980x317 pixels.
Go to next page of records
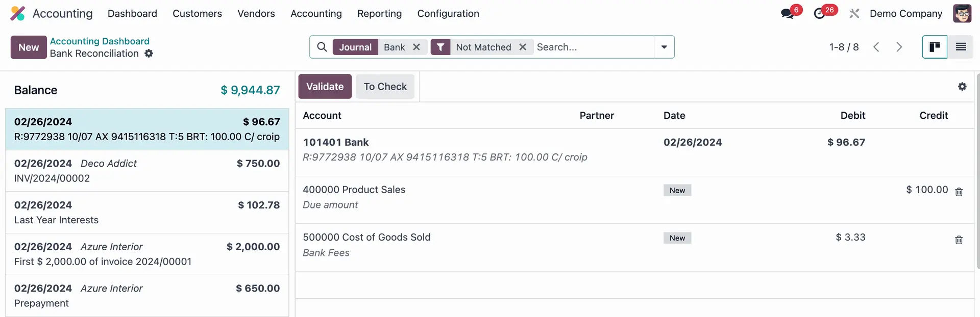click(899, 47)
